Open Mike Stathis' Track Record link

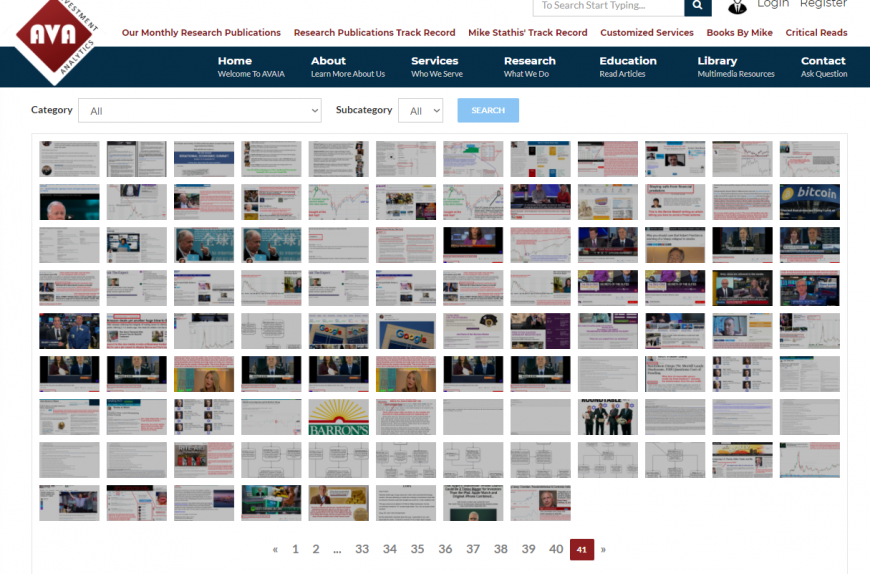(x=527, y=33)
